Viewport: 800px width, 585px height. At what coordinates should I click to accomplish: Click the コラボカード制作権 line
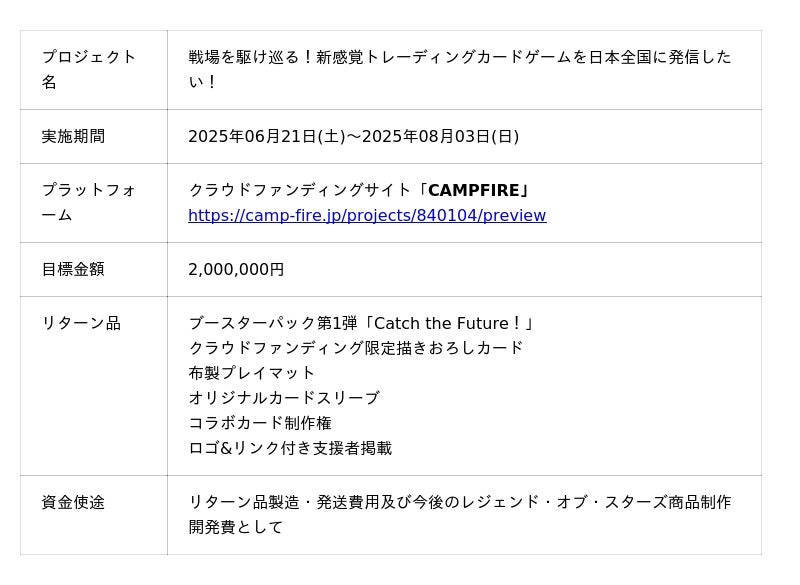[260, 423]
